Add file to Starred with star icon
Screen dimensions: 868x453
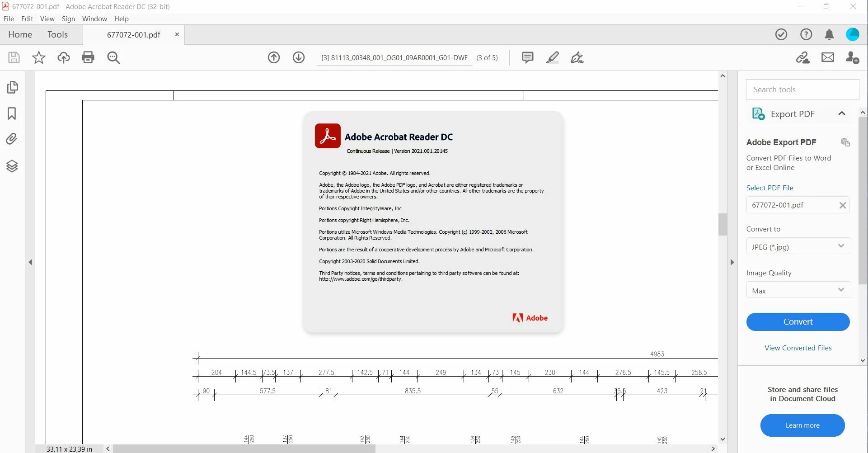point(39,57)
